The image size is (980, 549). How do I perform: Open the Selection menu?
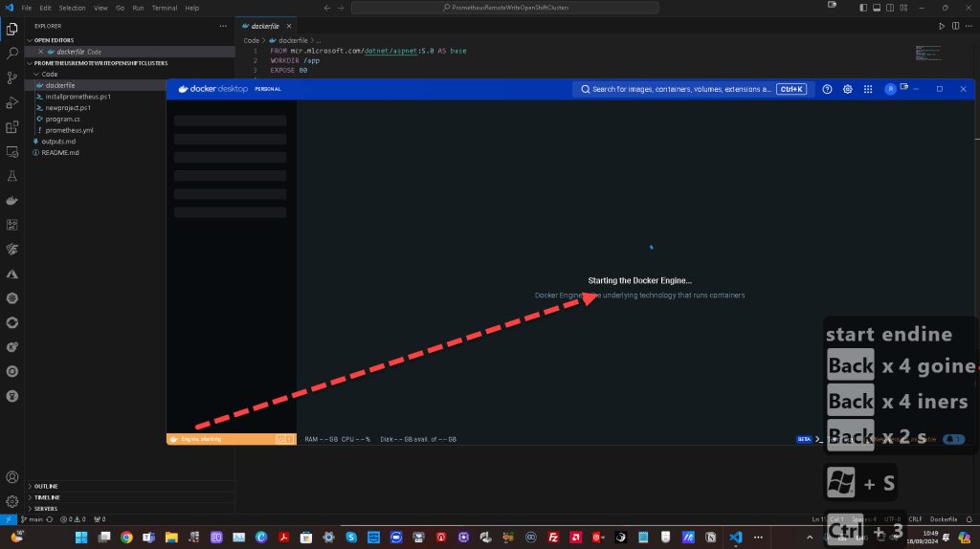72,8
